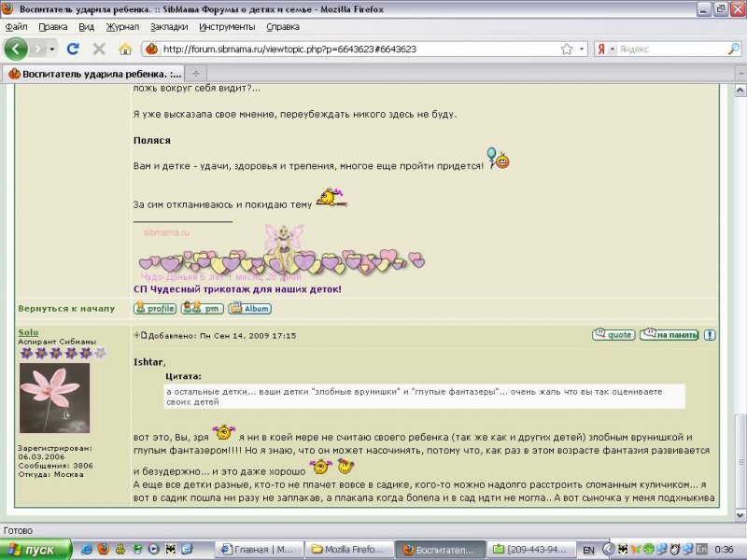This screenshot has height=560, width=747.
Task: Go to home page via house icon
Action: tap(125, 49)
